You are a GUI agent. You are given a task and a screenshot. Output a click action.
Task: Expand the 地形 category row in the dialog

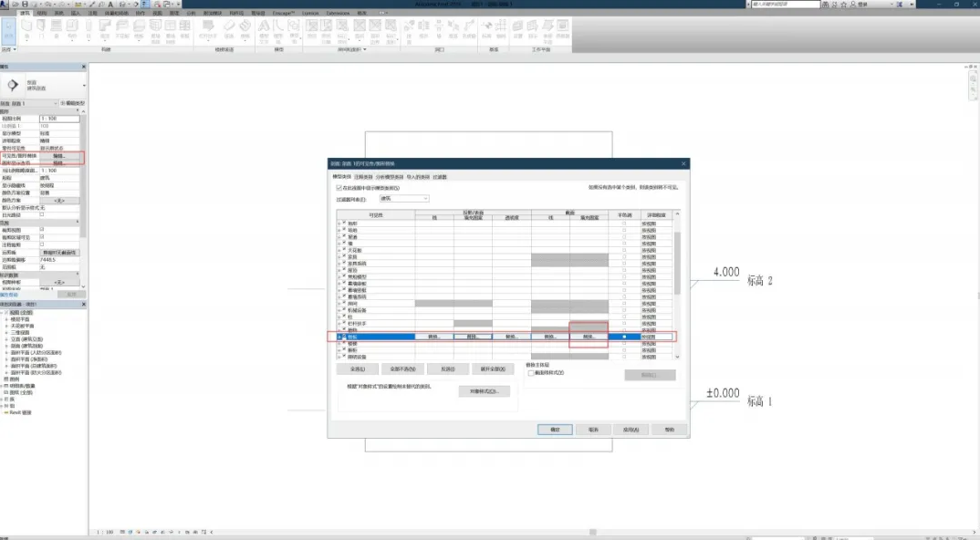click(x=339, y=223)
